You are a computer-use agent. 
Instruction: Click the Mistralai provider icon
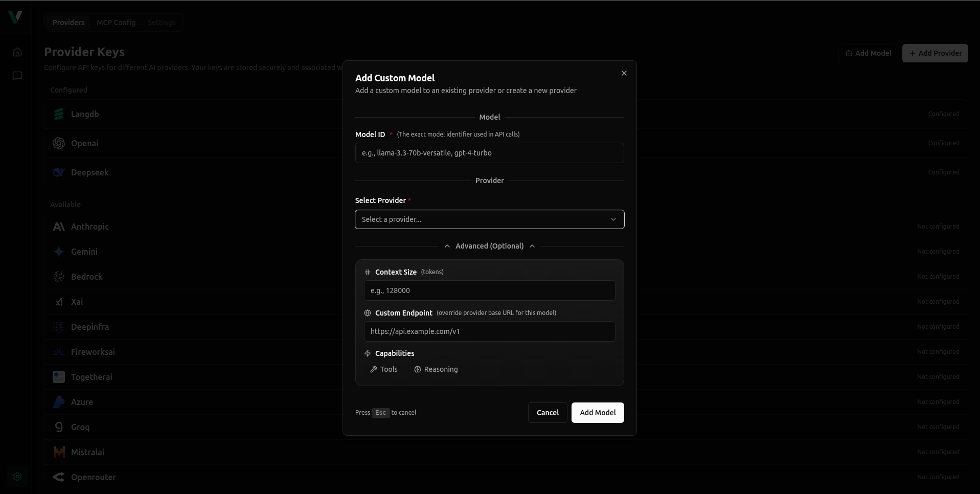click(58, 452)
